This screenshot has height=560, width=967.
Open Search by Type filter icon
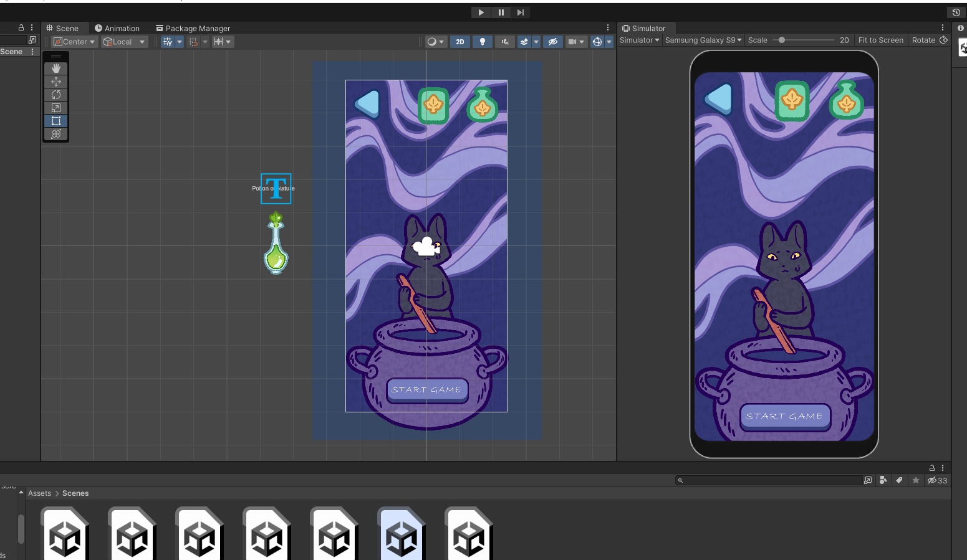click(x=883, y=480)
